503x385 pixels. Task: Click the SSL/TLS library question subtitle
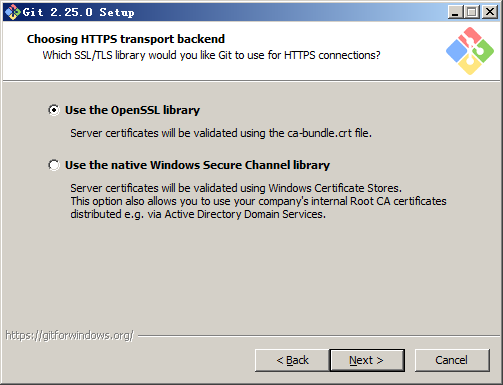pos(211,55)
